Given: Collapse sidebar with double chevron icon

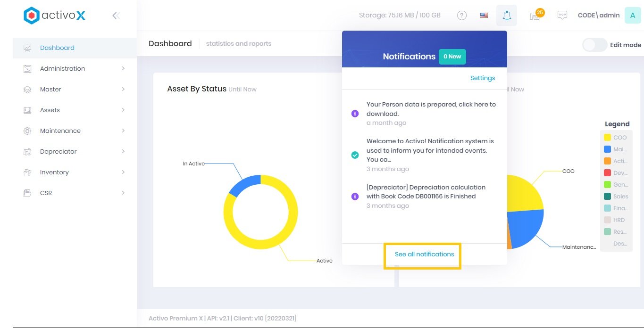Looking at the screenshot, I should (x=116, y=16).
